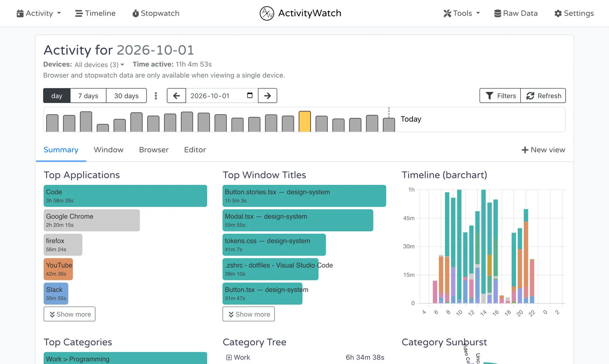Open the Stopwatch page
The image size is (609, 364).
click(156, 13)
